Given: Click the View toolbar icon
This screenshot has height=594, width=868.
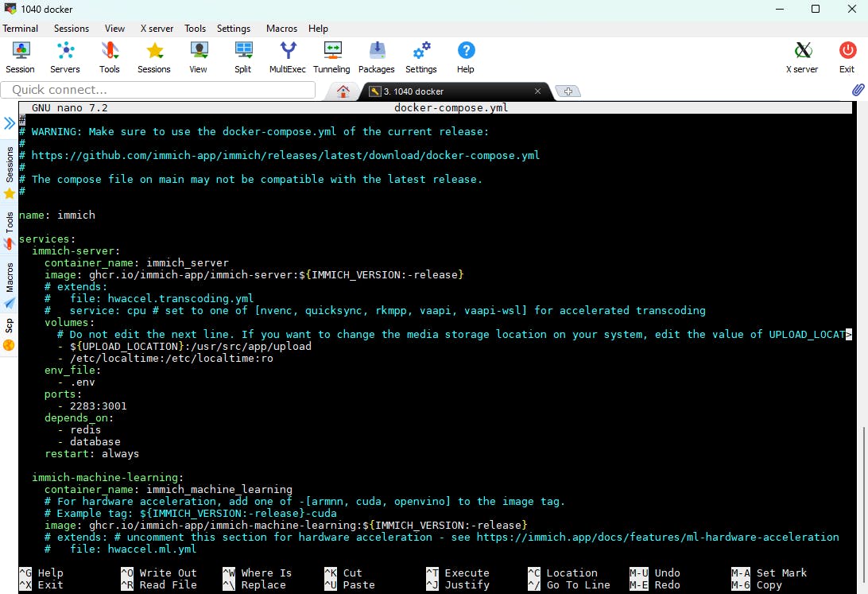Looking at the screenshot, I should pyautogui.click(x=199, y=57).
